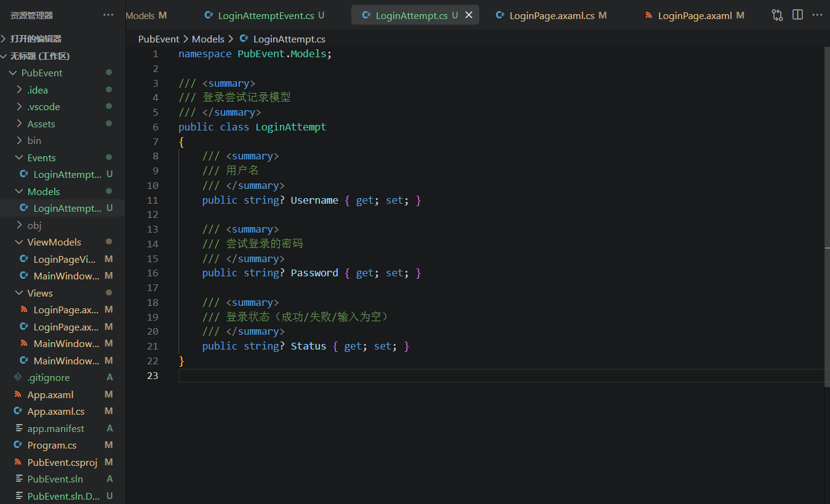The image size is (830, 504).
Task: Click line number 23 in gutter
Action: click(x=153, y=375)
